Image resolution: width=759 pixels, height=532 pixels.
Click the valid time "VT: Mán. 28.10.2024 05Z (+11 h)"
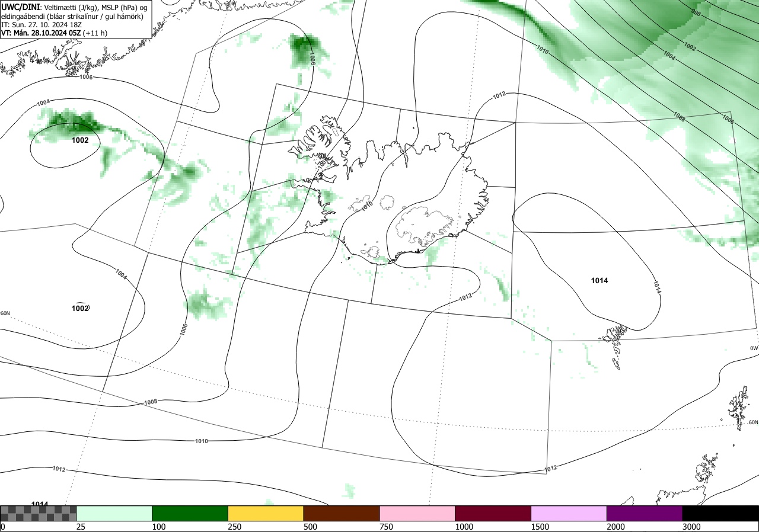coord(55,33)
